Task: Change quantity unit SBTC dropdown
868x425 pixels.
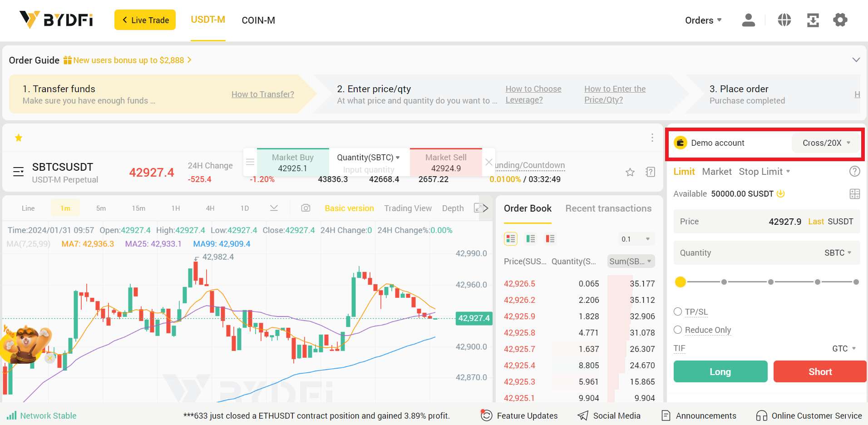Action: pos(838,252)
